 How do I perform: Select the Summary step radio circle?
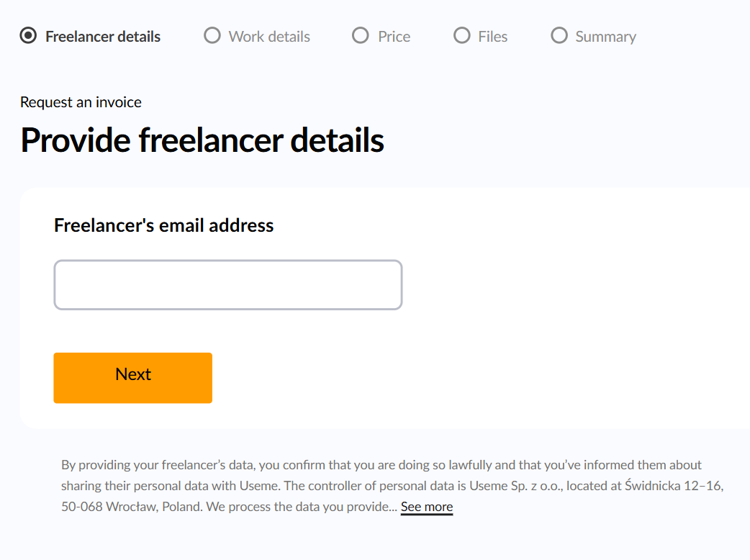pos(559,35)
